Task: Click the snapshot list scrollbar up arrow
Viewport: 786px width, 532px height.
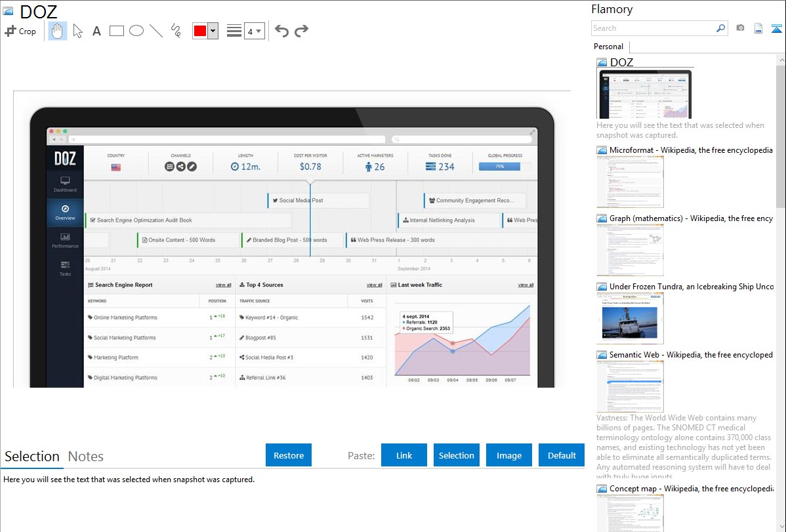Action: [781, 60]
